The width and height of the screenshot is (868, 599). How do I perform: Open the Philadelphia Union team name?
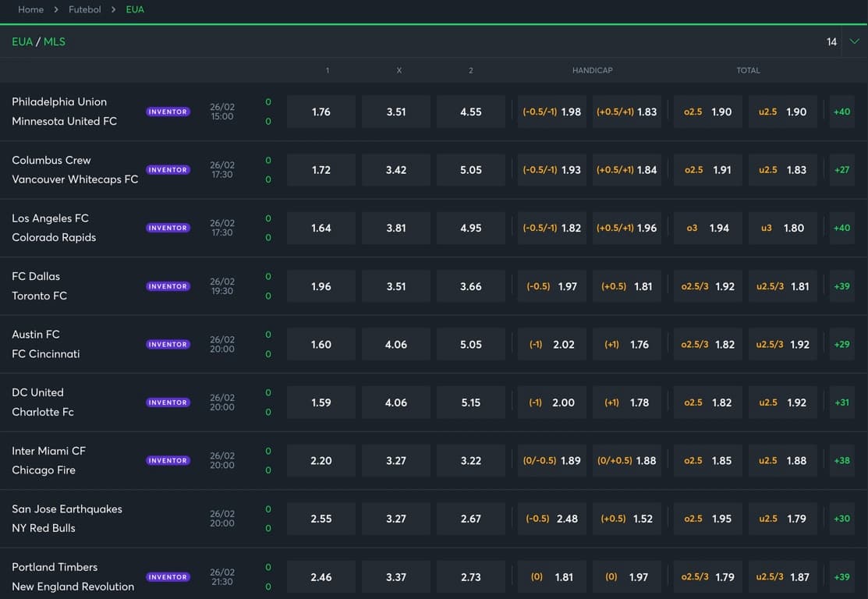(59, 102)
